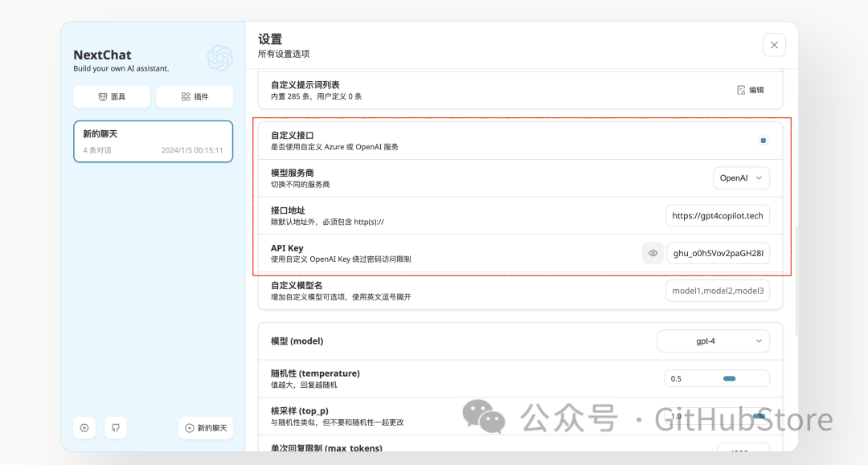Open the GitHub icon link in sidebar
The width and height of the screenshot is (868, 465).
coord(116,428)
